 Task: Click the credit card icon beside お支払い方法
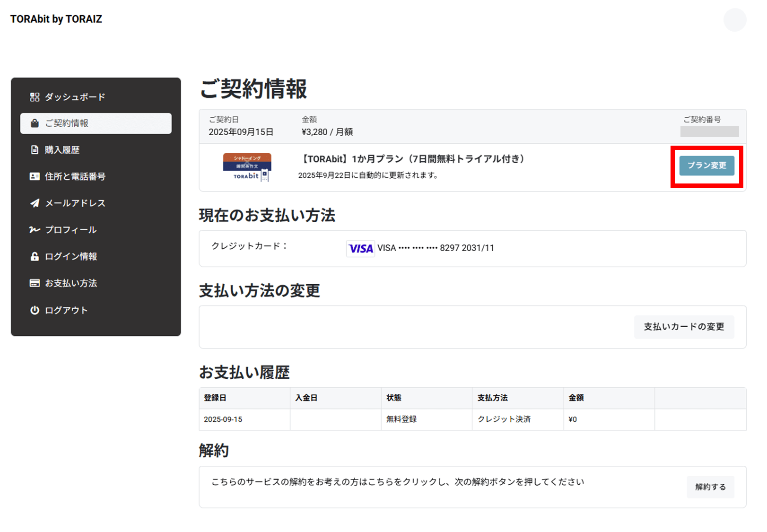(x=35, y=283)
